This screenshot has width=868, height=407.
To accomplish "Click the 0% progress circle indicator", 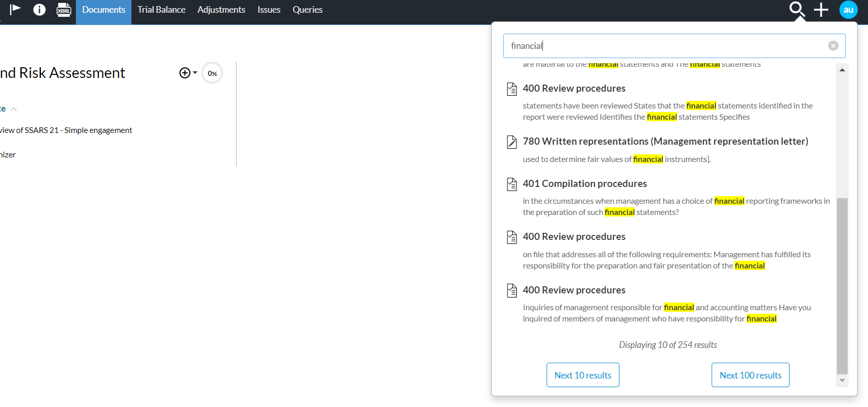I will [212, 73].
